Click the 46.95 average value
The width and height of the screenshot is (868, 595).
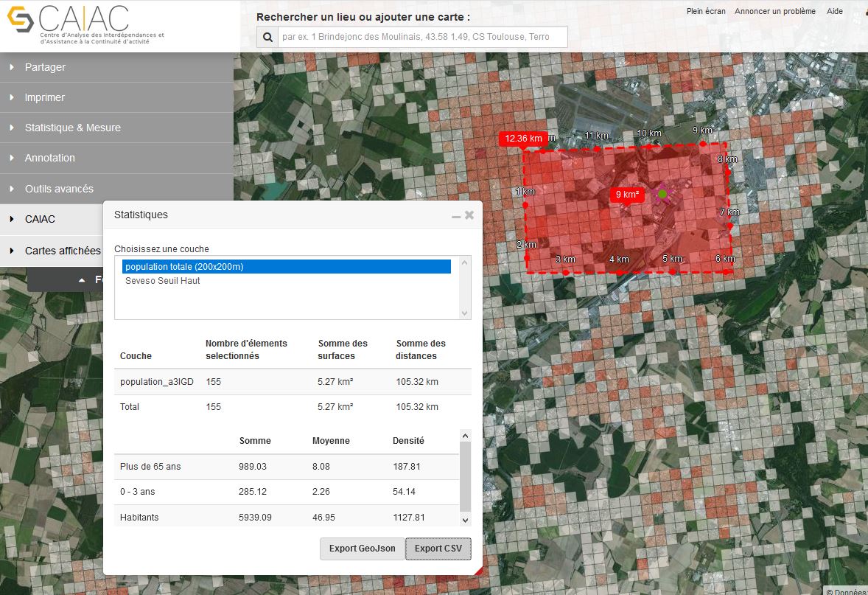(323, 518)
